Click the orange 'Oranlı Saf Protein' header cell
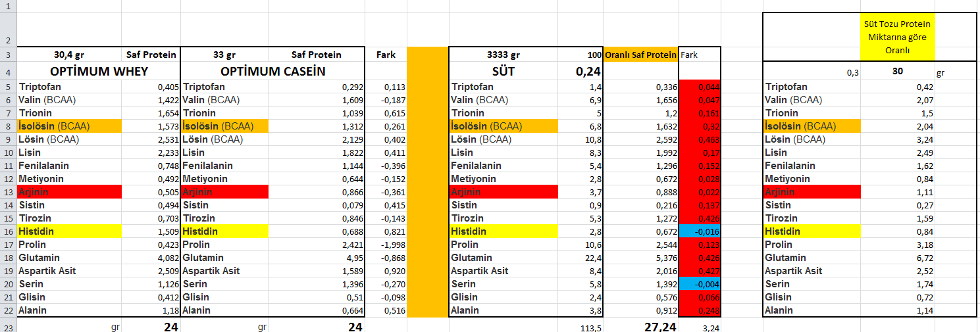Viewport: 980px width, 332px height. [x=640, y=55]
